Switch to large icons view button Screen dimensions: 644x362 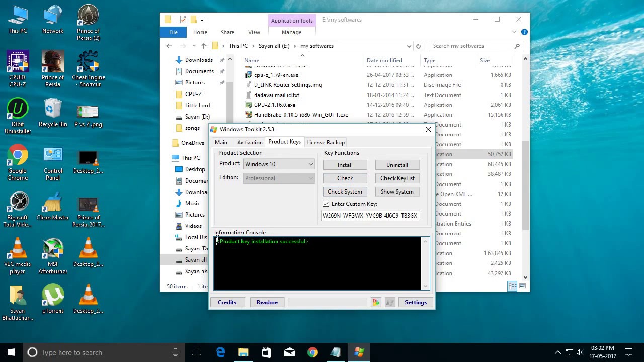[522, 286]
